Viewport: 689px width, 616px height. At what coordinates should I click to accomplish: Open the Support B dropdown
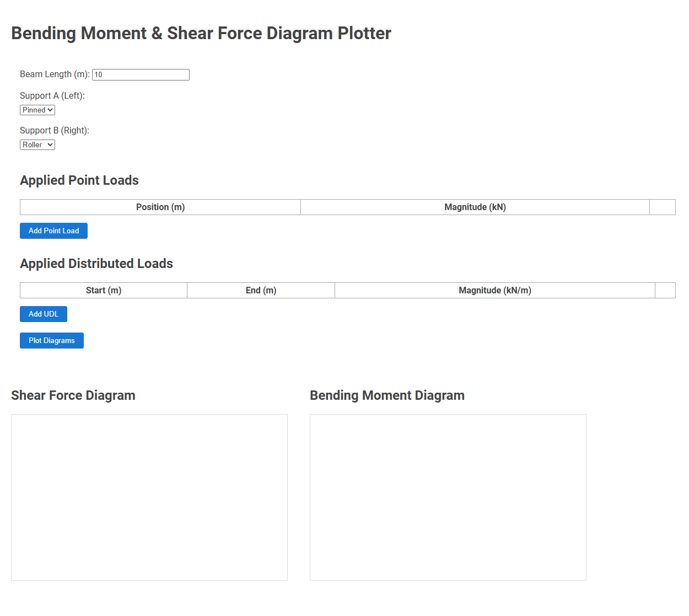click(37, 144)
